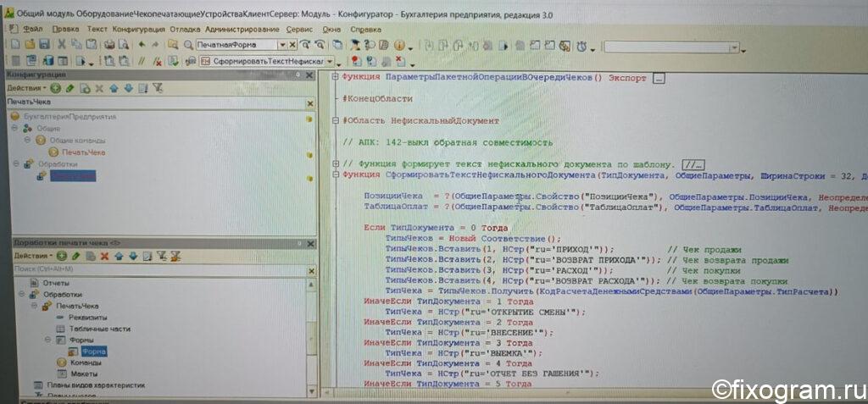The height and width of the screenshot is (404, 868).
Task: Click green Add icon in Конфигурация panel
Action: click(55, 88)
